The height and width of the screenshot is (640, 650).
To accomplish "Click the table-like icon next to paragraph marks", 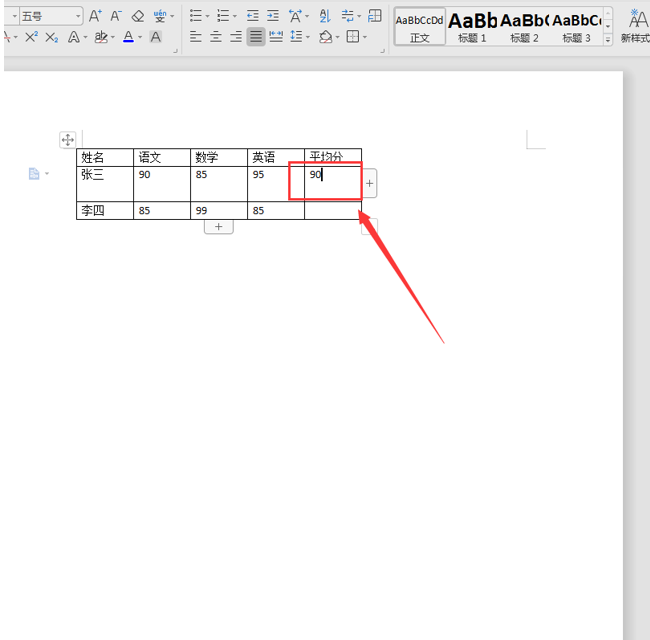I will point(375,16).
